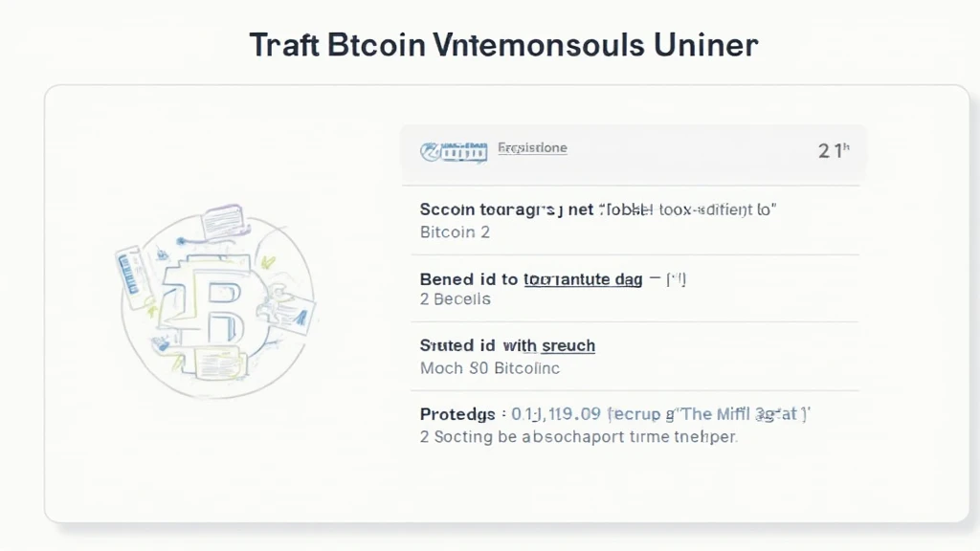Follow the underlined "sreuch" link

pyautogui.click(x=568, y=345)
